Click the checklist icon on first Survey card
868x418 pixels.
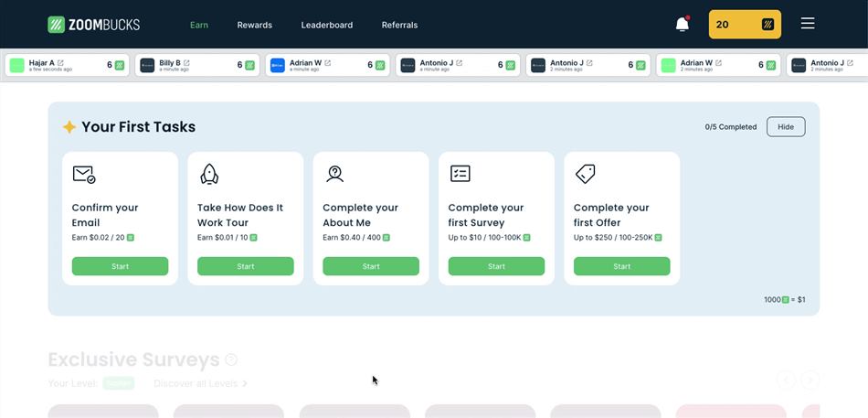tap(460, 174)
